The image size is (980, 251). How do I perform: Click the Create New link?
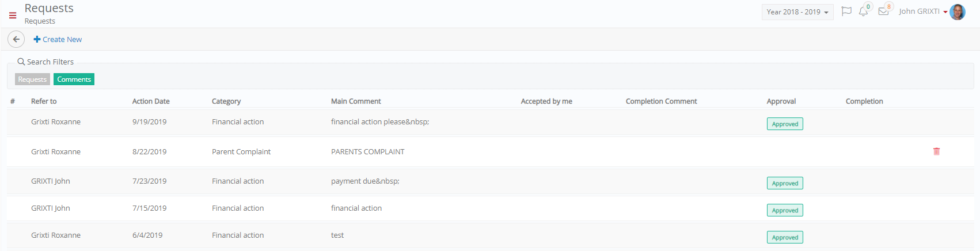[x=58, y=39]
